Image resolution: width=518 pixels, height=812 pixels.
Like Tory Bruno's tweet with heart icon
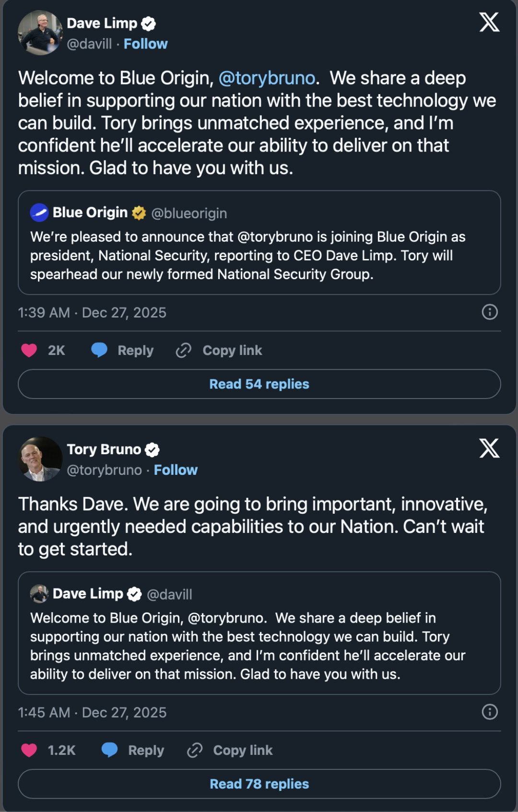coord(29,750)
